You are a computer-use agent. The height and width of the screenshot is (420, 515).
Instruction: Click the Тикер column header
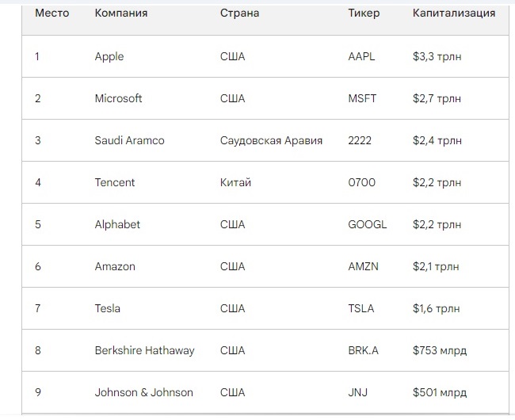[x=364, y=13]
